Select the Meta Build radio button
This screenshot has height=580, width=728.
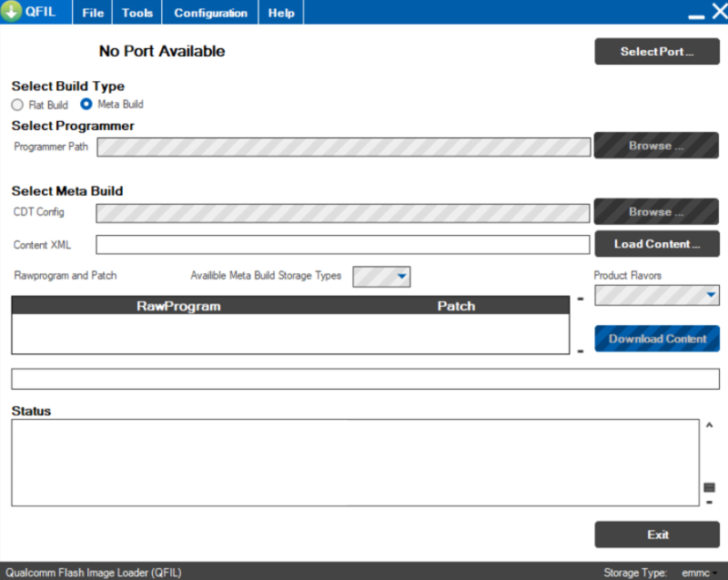(86, 104)
